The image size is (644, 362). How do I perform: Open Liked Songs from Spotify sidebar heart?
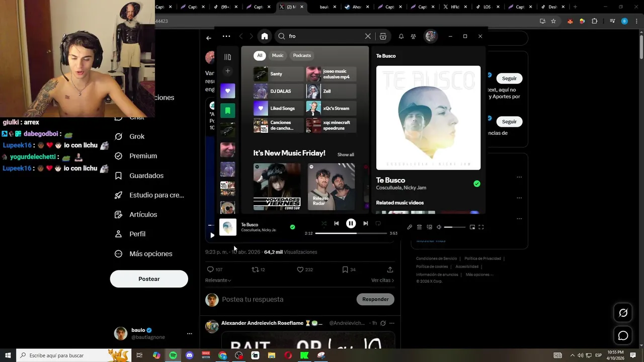point(227,91)
